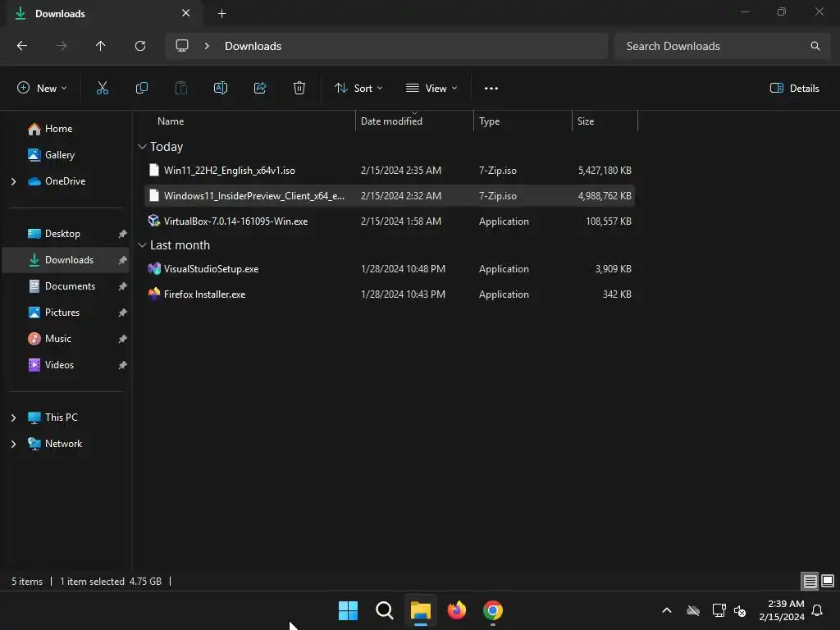This screenshot has width=840, height=630.
Task: Open the notifications bell
Action: (x=818, y=610)
